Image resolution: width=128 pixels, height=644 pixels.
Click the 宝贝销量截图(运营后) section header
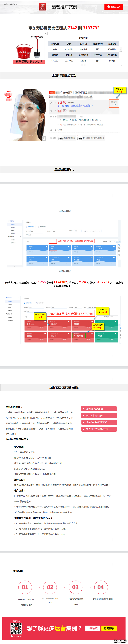coord(64,76)
